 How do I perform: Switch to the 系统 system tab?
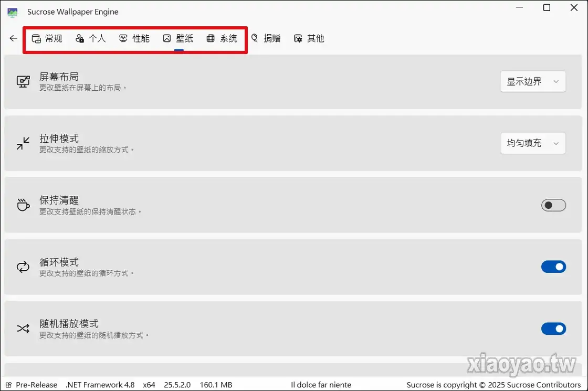click(x=222, y=38)
